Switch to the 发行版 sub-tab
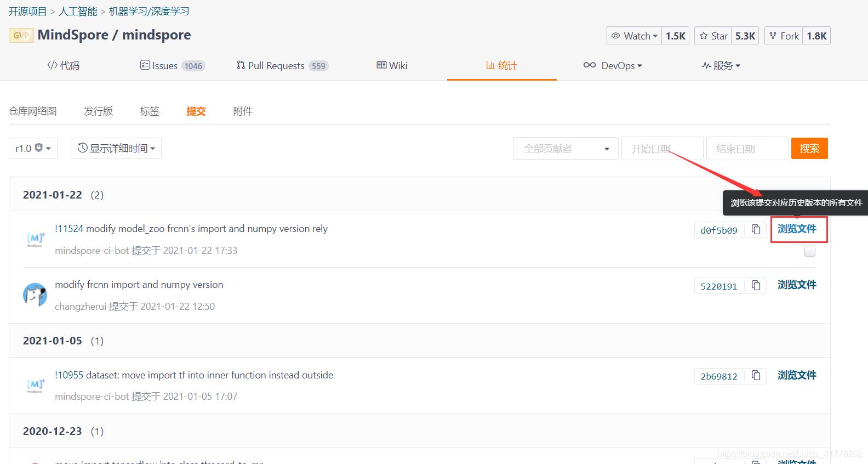Viewport: 868px width, 464px height. point(98,111)
